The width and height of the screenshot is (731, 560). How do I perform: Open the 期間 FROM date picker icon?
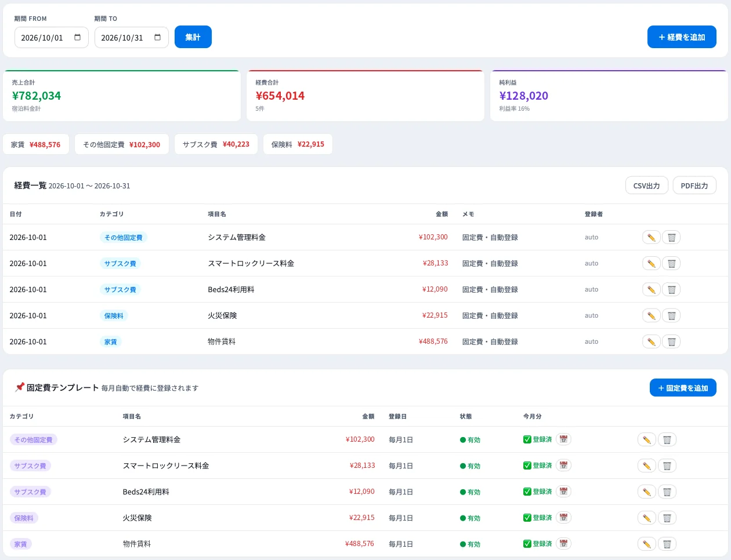coord(78,38)
